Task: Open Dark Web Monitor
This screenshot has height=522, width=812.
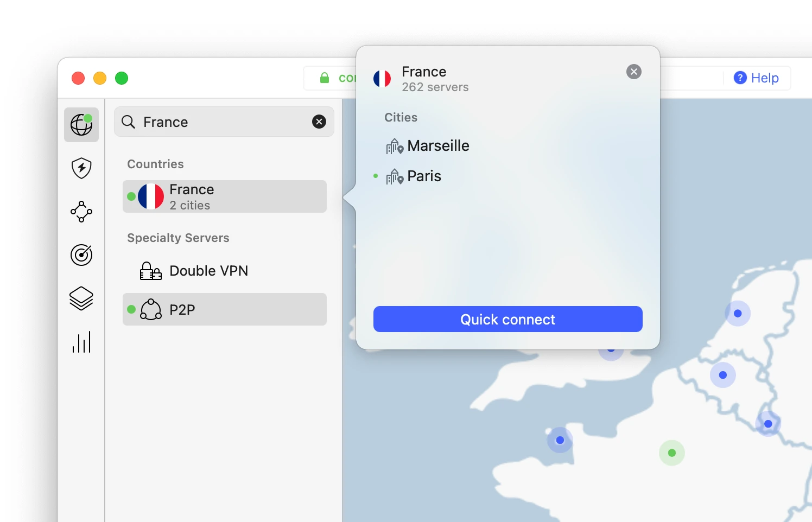Action: (81, 255)
